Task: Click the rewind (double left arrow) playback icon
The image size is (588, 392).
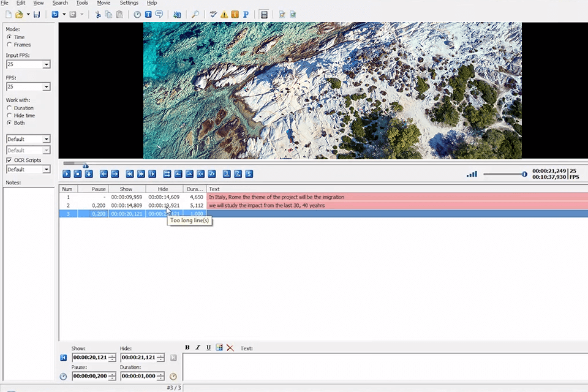Action: 129,174
